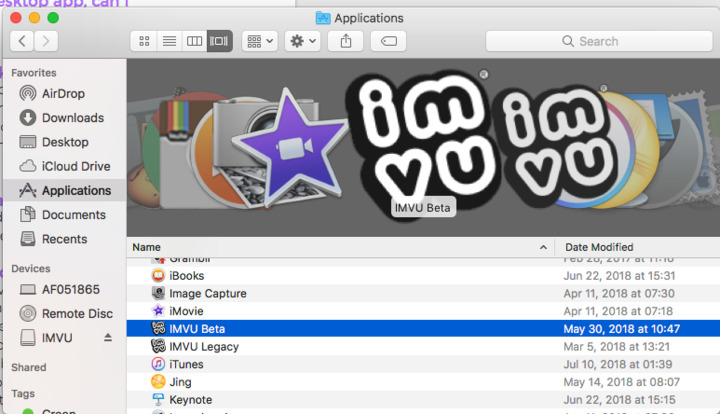Select the IMVU volume in sidebar
The width and height of the screenshot is (720, 414).
(57, 338)
